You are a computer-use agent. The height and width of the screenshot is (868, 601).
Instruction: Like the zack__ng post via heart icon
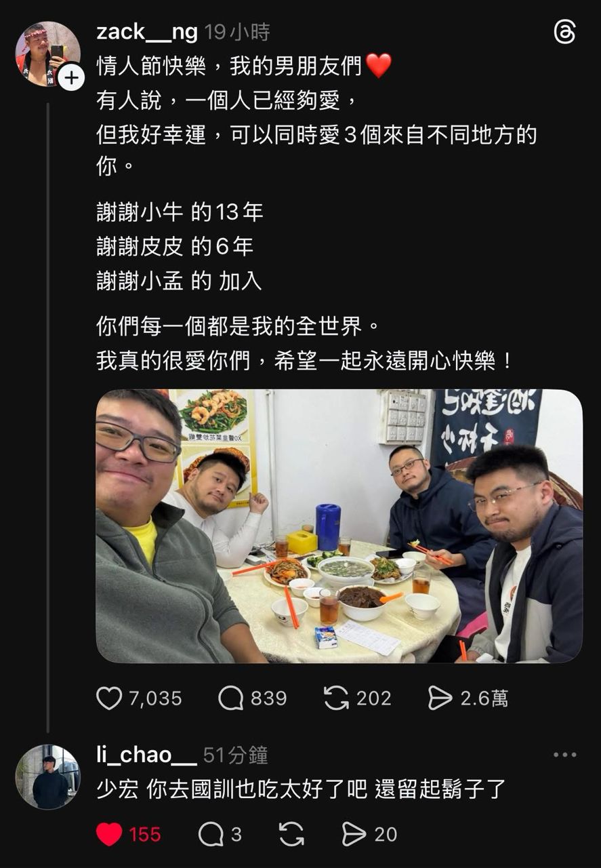[x=109, y=698]
